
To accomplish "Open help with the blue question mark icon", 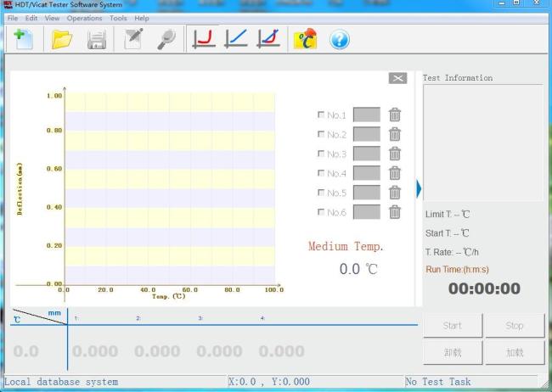I will point(340,39).
